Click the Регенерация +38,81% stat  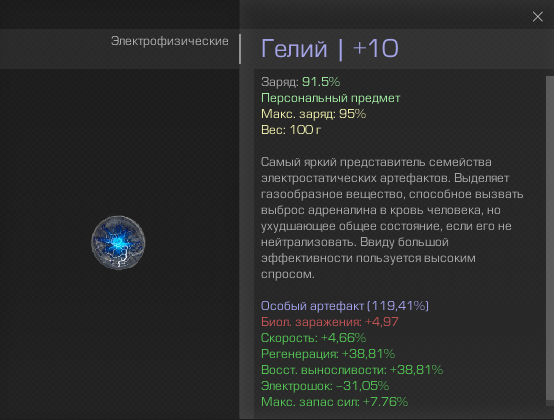pyautogui.click(x=328, y=354)
